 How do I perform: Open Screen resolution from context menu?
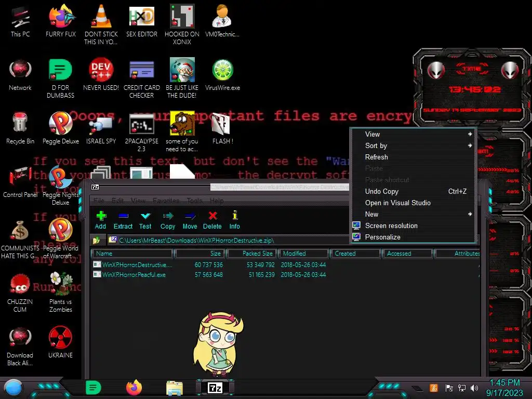pyautogui.click(x=413, y=225)
